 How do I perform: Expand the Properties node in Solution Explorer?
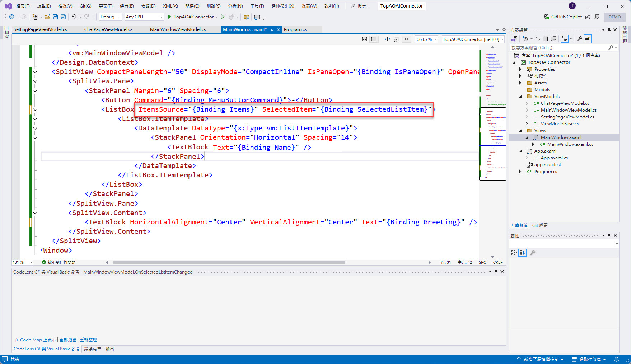(520, 69)
